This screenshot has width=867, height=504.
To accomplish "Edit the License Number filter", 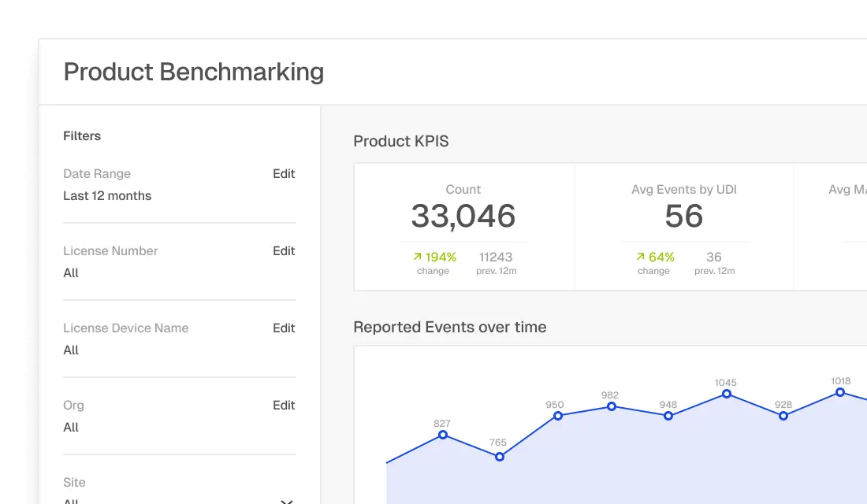I will [284, 251].
